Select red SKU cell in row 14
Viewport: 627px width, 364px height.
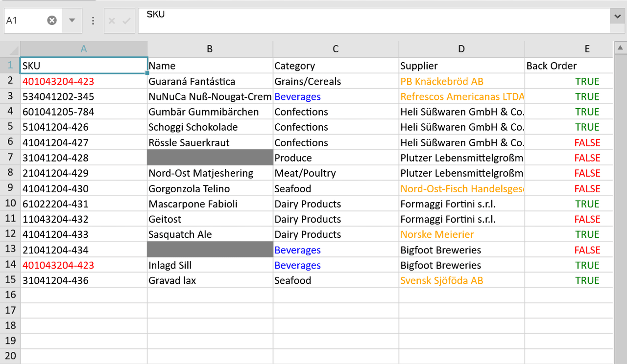point(84,265)
